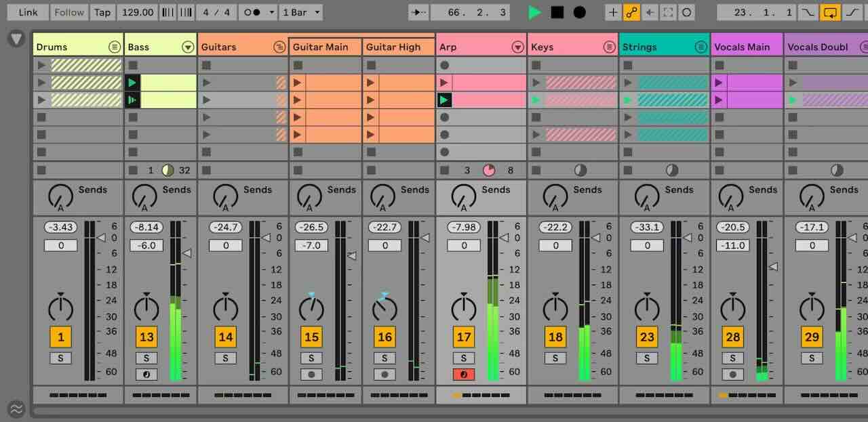
Task: Click the Re-enable Automation arrow icon
Action: pos(650,12)
